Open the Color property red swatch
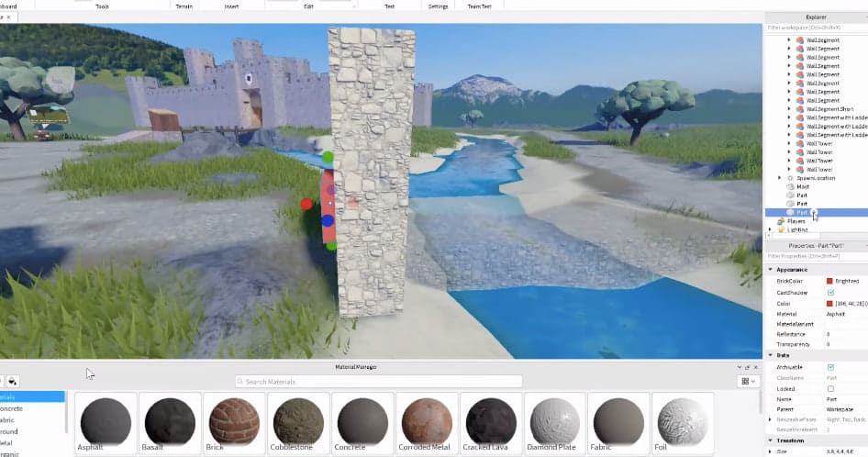The height and width of the screenshot is (457, 868). pyautogui.click(x=829, y=304)
